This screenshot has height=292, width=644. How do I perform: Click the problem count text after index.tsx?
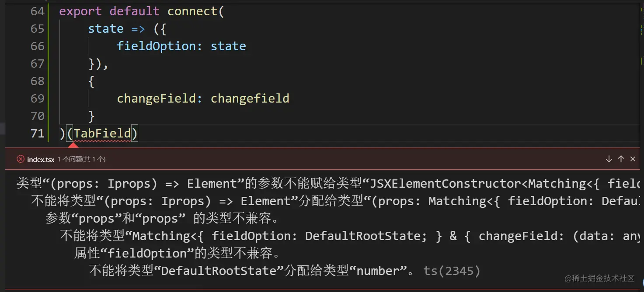pyautogui.click(x=82, y=160)
